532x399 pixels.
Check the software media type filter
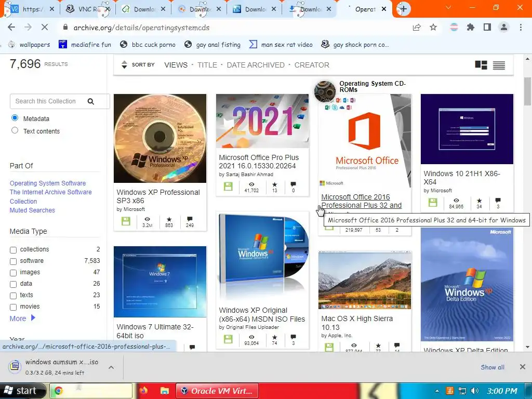point(13,262)
